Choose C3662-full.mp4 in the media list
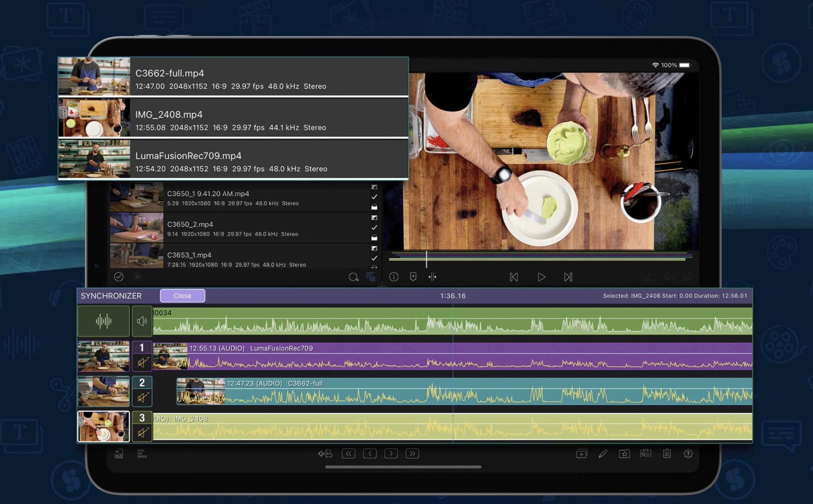The height and width of the screenshot is (504, 813). 233,77
